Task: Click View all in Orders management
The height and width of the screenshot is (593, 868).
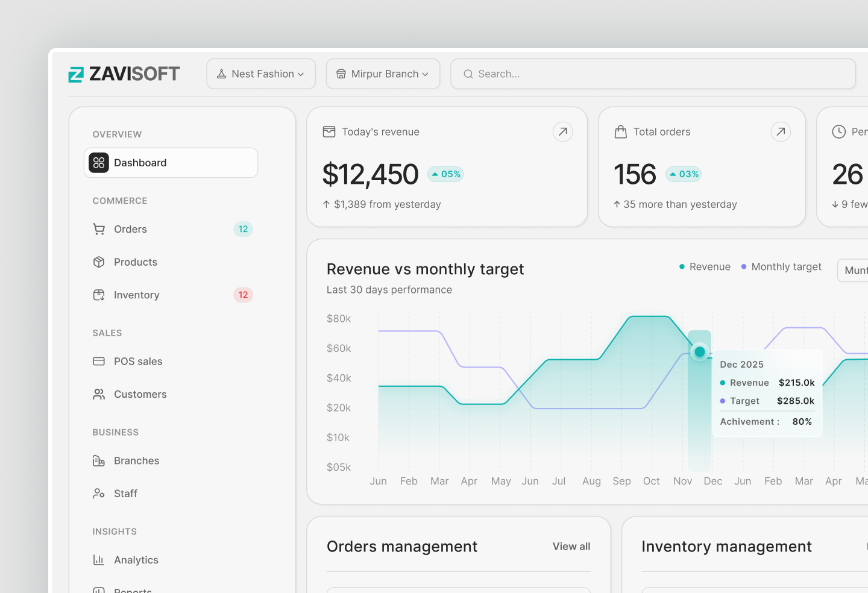Action: point(571,546)
